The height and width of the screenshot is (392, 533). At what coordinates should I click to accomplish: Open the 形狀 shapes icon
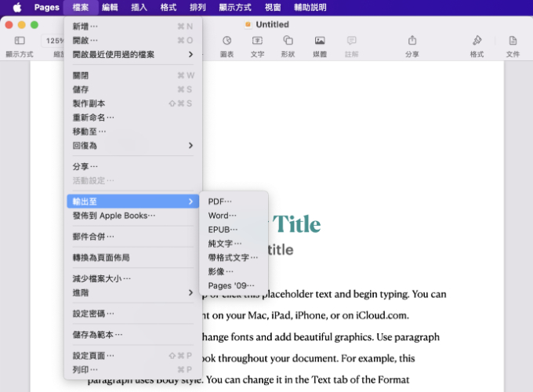pyautogui.click(x=288, y=41)
